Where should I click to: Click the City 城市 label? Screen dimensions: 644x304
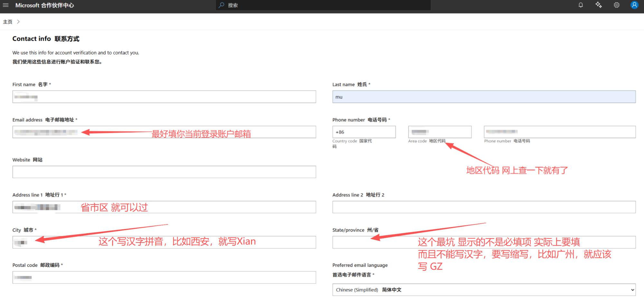[x=24, y=230]
